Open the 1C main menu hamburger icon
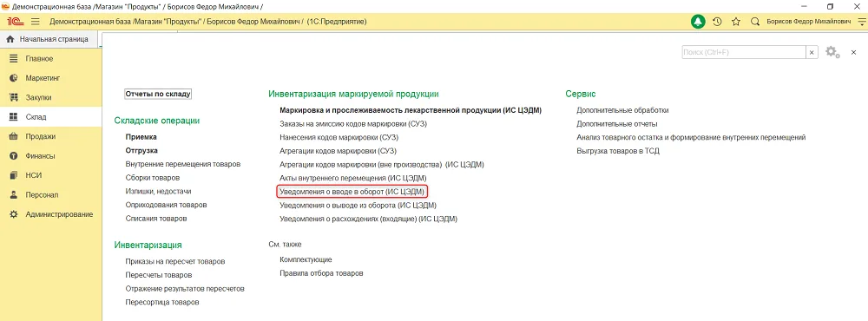Screen dimensions: 868x321 click(36, 22)
